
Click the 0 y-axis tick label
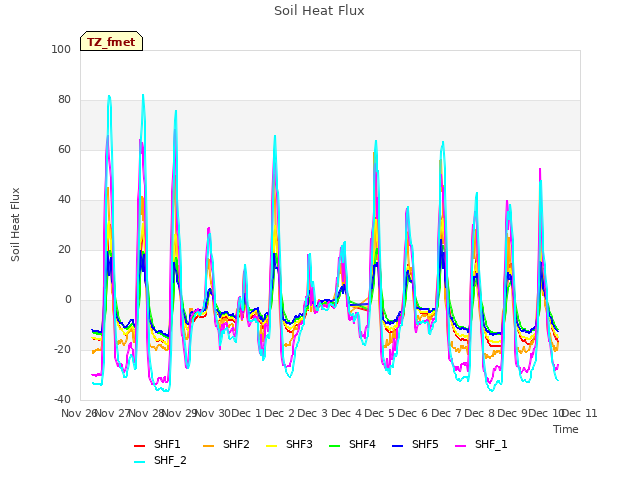click(x=68, y=300)
